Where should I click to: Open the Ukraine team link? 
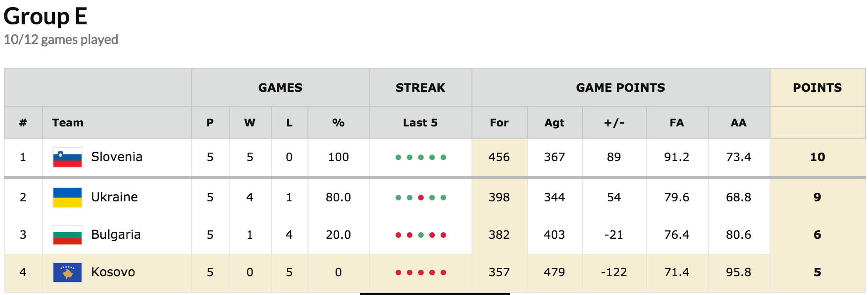coord(114,197)
